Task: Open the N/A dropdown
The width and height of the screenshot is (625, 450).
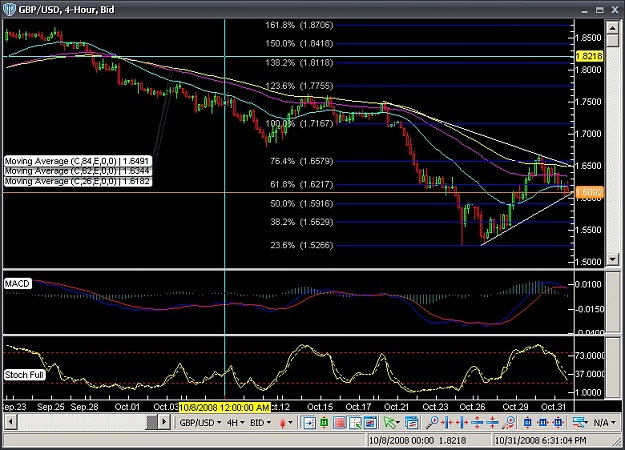Action: [x=604, y=422]
